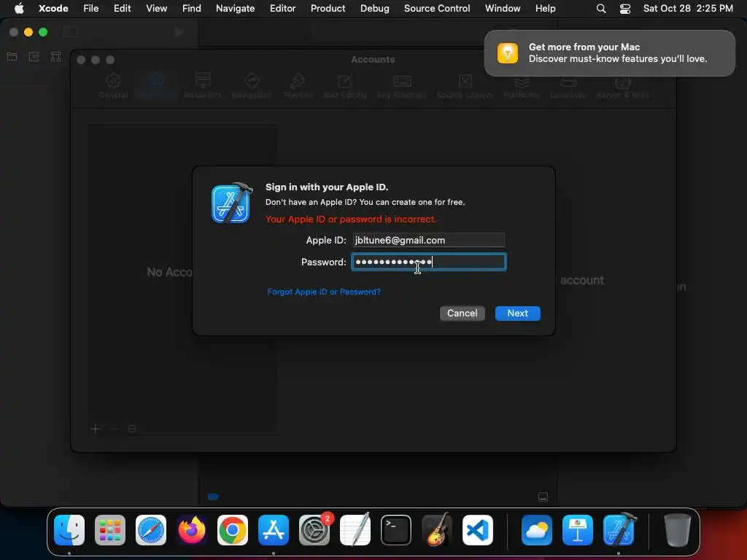Open Control Center in menu bar
The image size is (747, 560).
coord(625,9)
